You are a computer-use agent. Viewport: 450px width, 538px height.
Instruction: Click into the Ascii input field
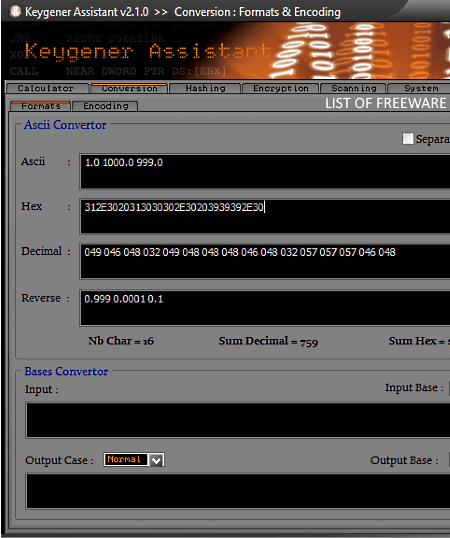tap(265, 172)
